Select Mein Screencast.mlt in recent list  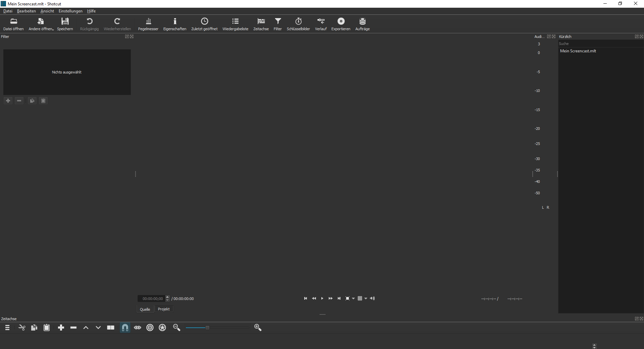[x=578, y=51]
